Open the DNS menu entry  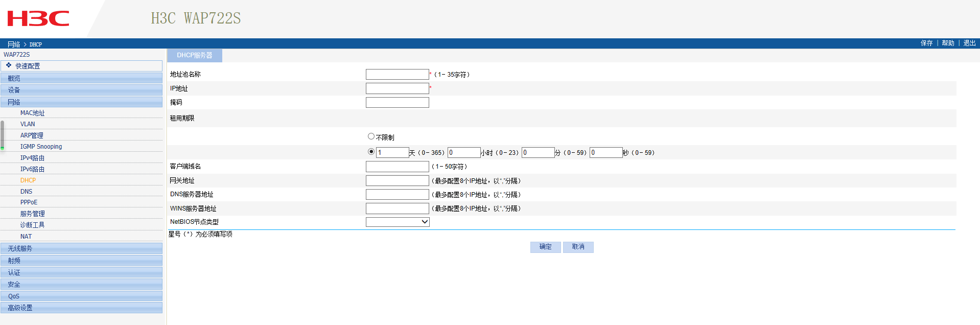26,192
